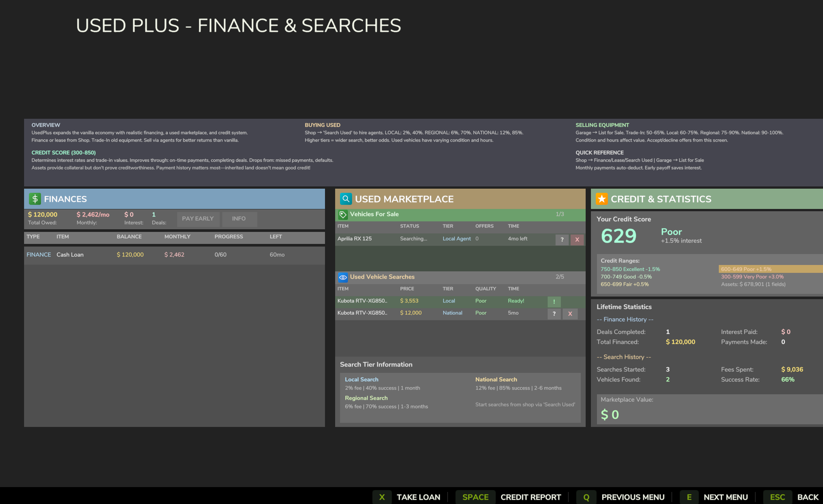Switch to NEXT MENU
The width and height of the screenshot is (823, 504).
click(726, 497)
